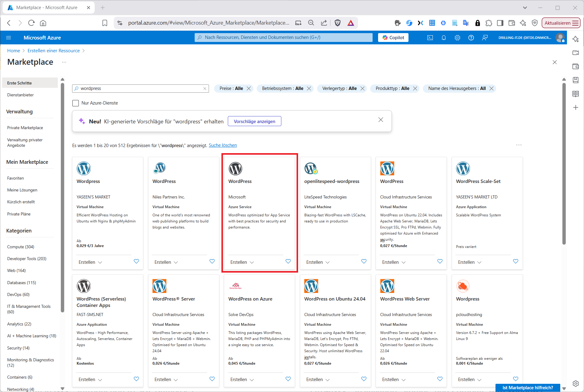Expand Erstellen dropdown on openlitespeed-wordpress

[x=318, y=262]
